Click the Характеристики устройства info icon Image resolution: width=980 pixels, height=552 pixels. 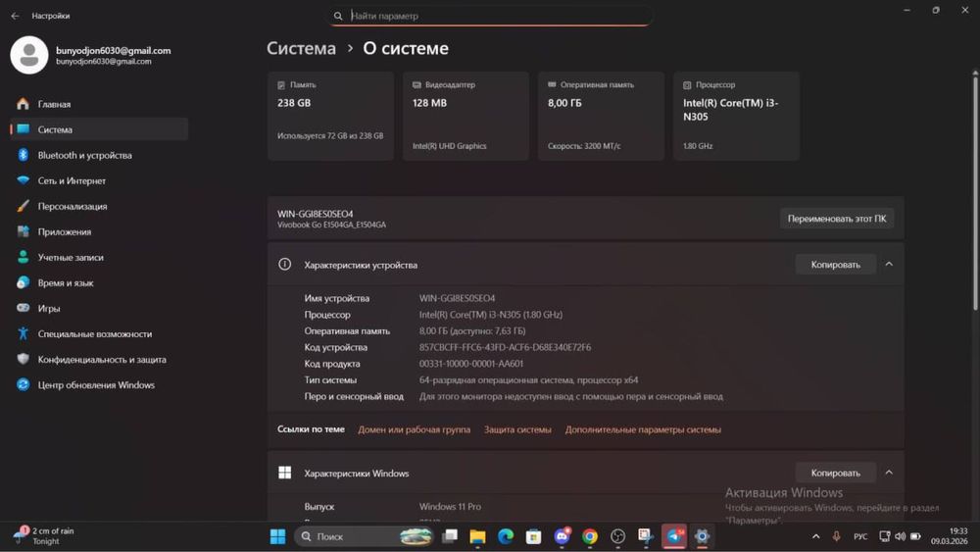284,265
